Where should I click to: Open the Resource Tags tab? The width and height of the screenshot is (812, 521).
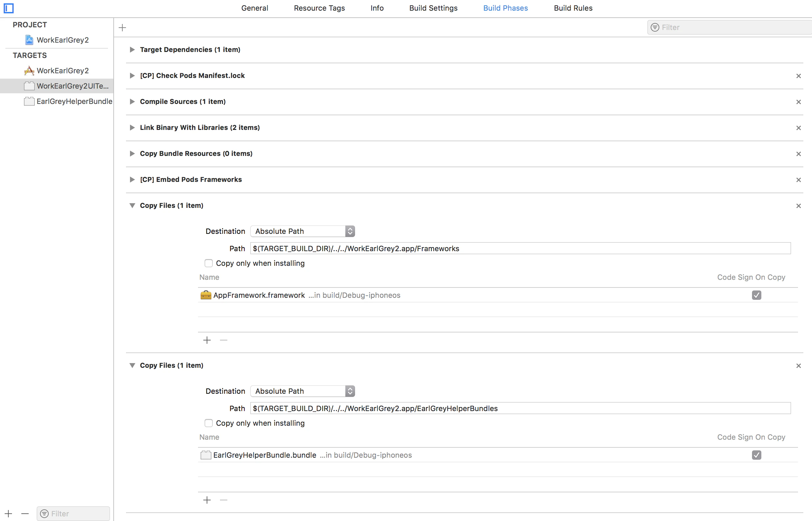click(319, 8)
